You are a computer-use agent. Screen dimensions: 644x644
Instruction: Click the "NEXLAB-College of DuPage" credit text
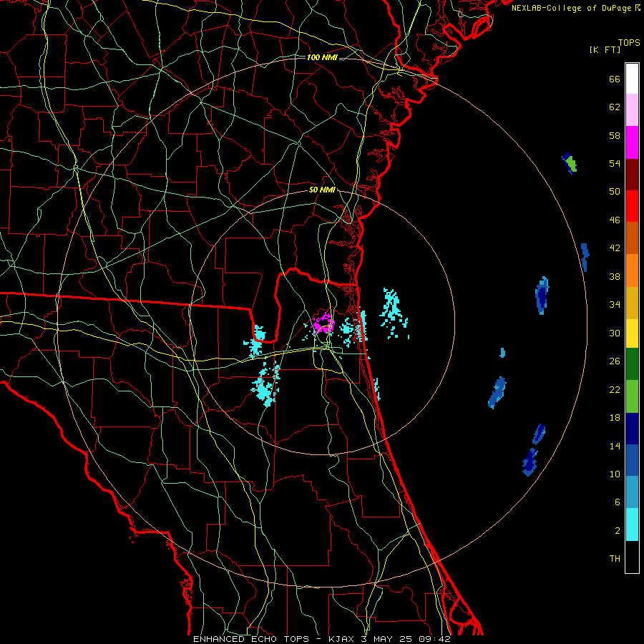tap(572, 8)
